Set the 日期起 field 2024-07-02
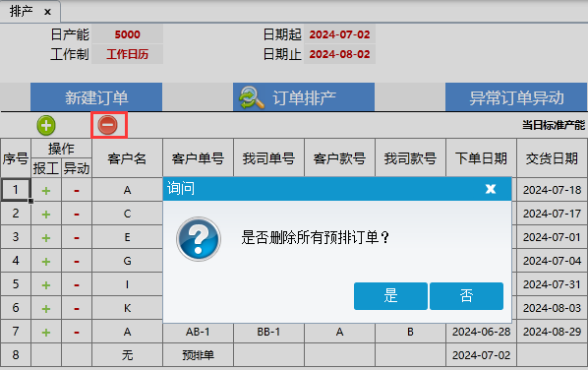588x370 pixels. point(340,34)
